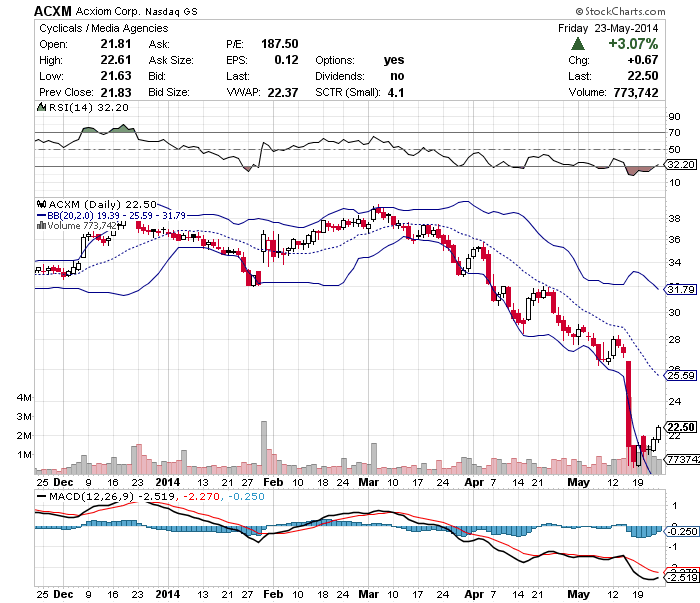Screen dimensions: 700x603
Task: Click the 4M volume axis label
Action: click(24, 397)
